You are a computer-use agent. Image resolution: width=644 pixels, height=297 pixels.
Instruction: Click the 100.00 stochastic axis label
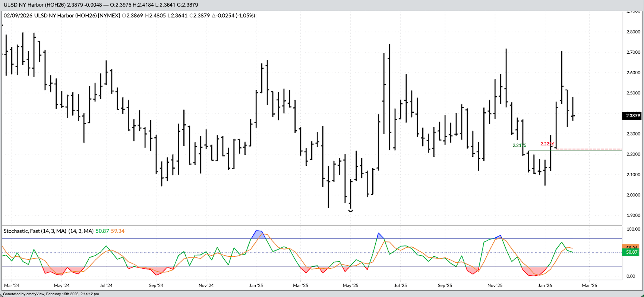[633, 229]
